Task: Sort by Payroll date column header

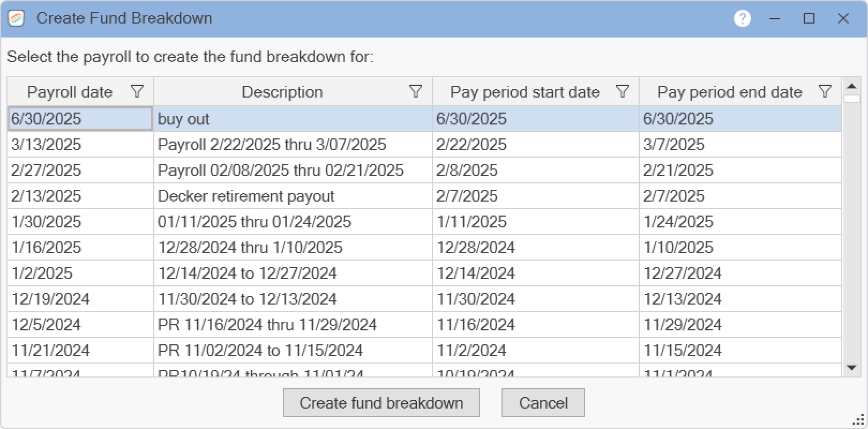Action: click(x=70, y=92)
